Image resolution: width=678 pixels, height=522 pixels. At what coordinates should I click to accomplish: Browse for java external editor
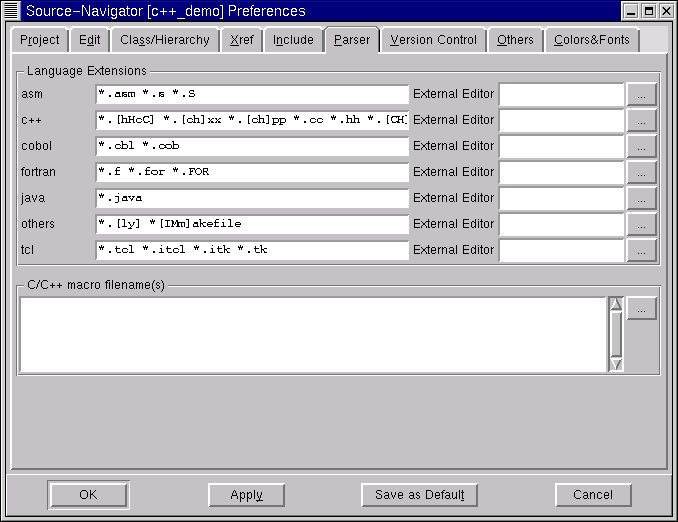pyautogui.click(x=642, y=198)
